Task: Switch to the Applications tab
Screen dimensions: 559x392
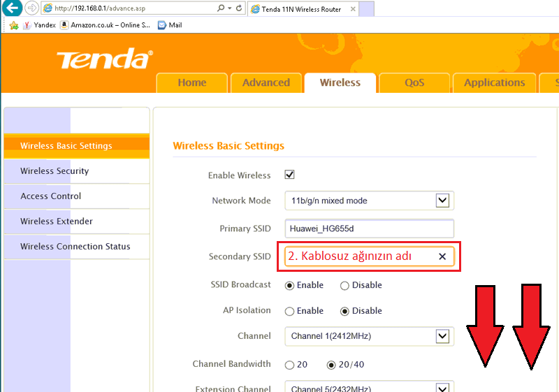Action: 494,82
